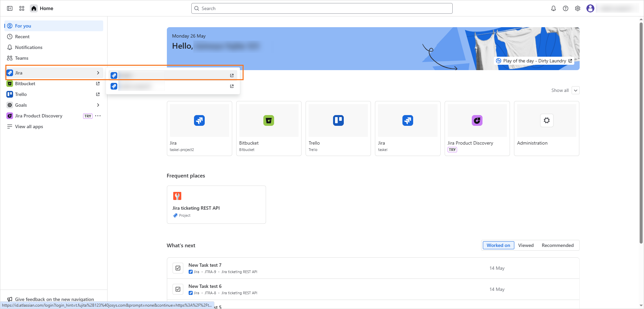Click task icon for New Task test 7
This screenshot has height=309, width=644.
(x=178, y=268)
